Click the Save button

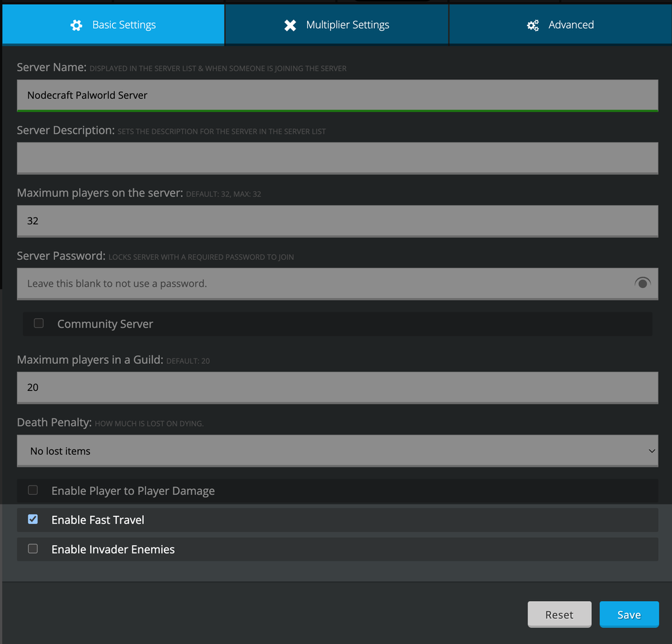click(x=629, y=614)
